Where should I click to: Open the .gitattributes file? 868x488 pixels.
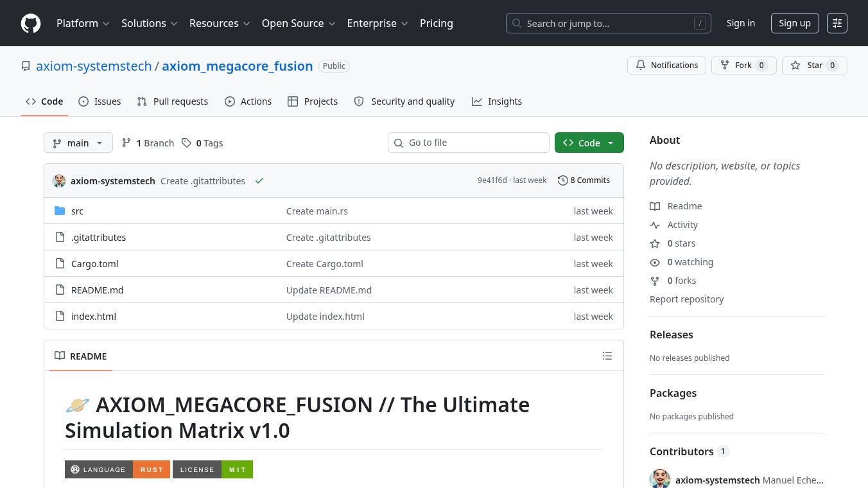pos(98,238)
